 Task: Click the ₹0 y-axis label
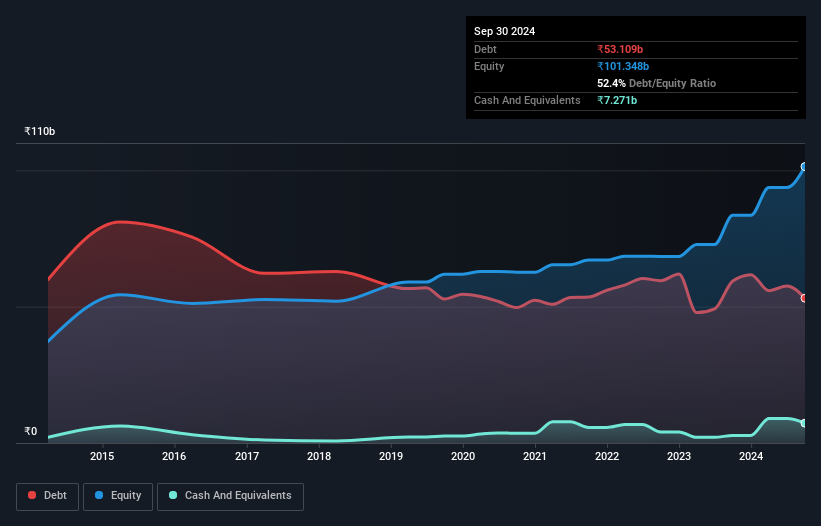(30, 431)
